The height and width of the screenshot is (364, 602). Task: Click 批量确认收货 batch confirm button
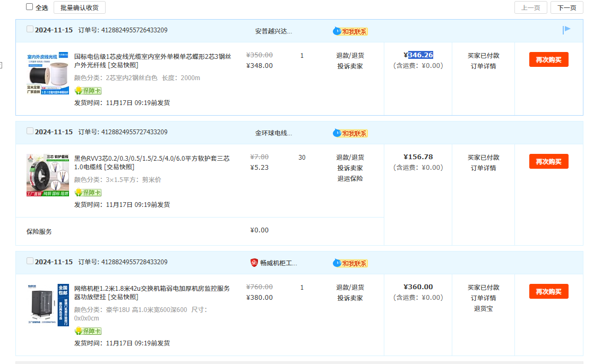80,7
